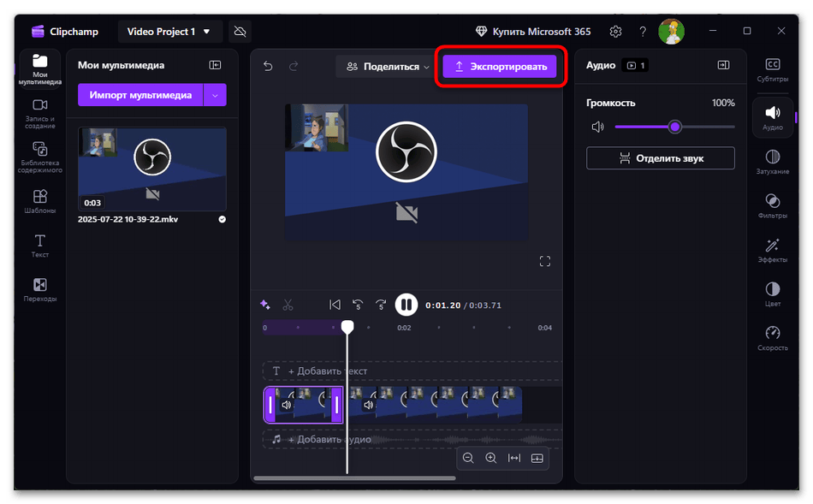Open the Color properties tab

773,294
